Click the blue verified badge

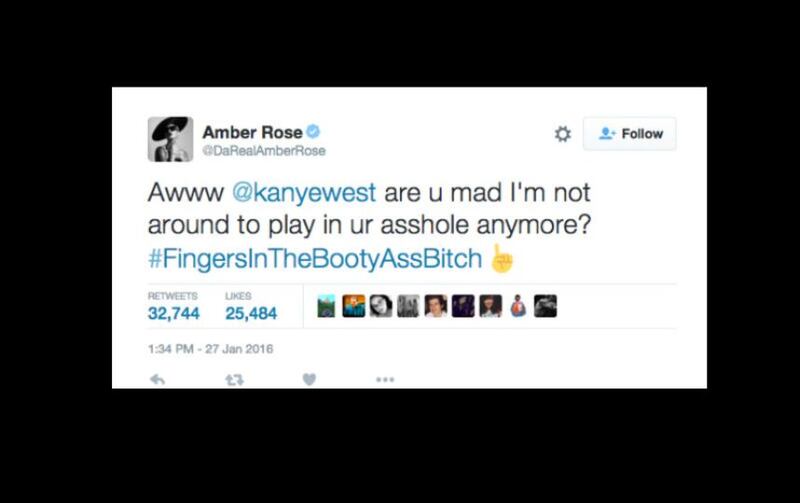(x=313, y=132)
